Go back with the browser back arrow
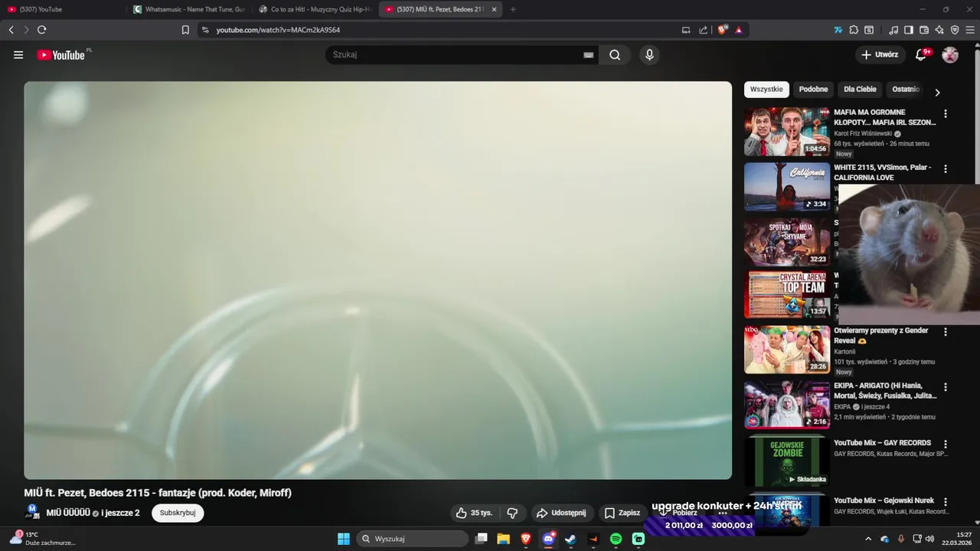Viewport: 980px width, 551px height. pyautogui.click(x=11, y=30)
